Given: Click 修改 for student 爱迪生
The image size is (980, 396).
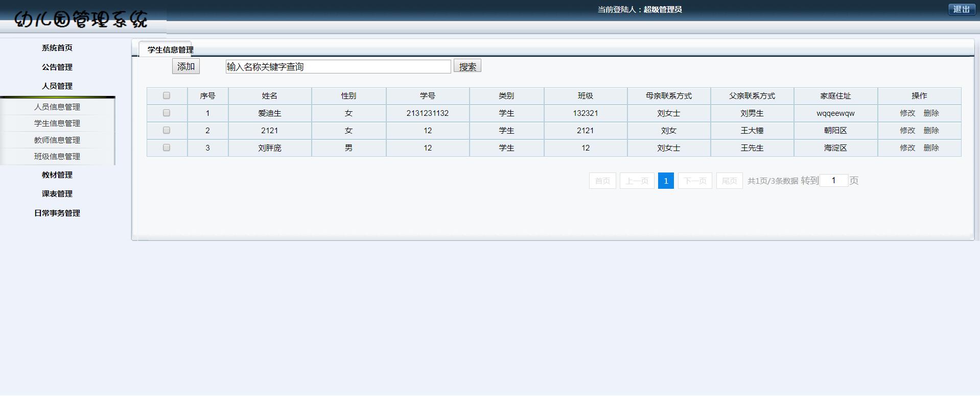Looking at the screenshot, I should 907,113.
